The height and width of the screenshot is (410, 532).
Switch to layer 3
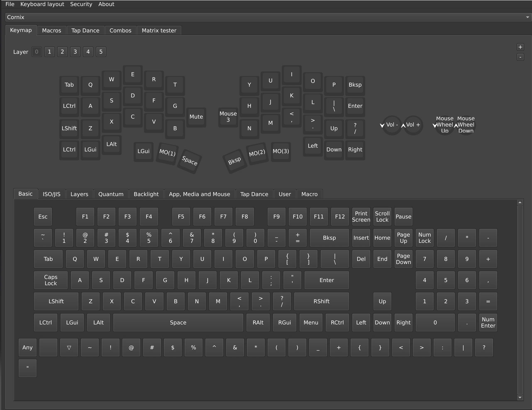75,52
